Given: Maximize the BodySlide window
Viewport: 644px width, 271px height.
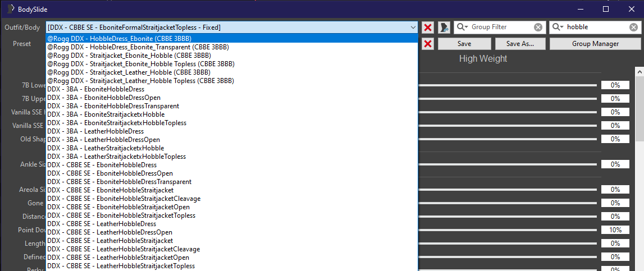Looking at the screenshot, I should coord(606,8).
